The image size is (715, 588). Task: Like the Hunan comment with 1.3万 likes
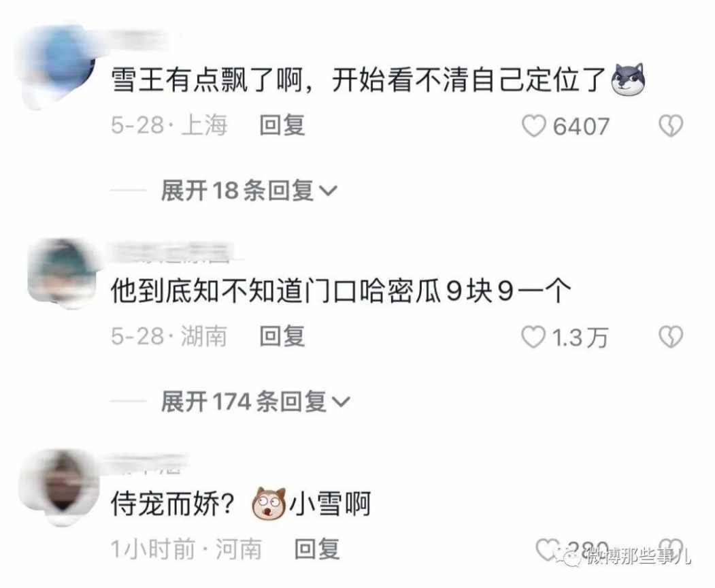point(533,338)
